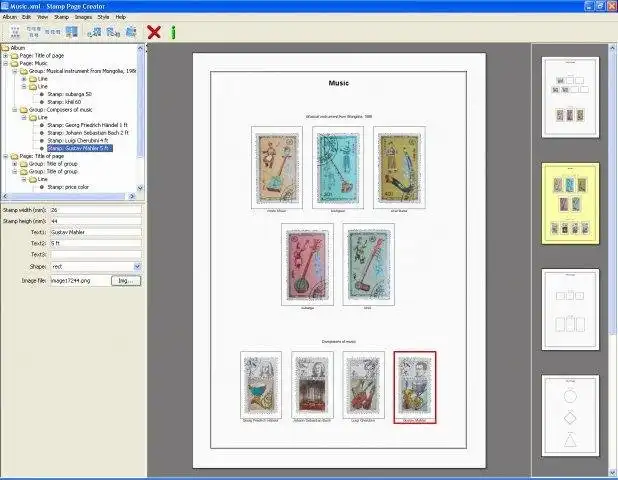
Task: Select Stamp: Georg Friedrich Händel 1 ft
Action: point(87,125)
